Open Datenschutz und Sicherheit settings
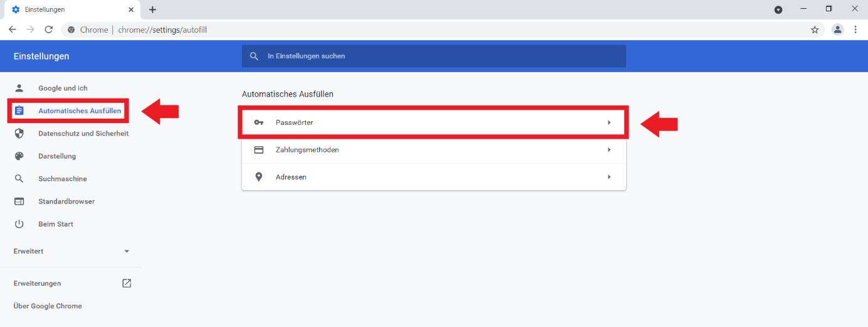868x327 pixels. (x=83, y=134)
